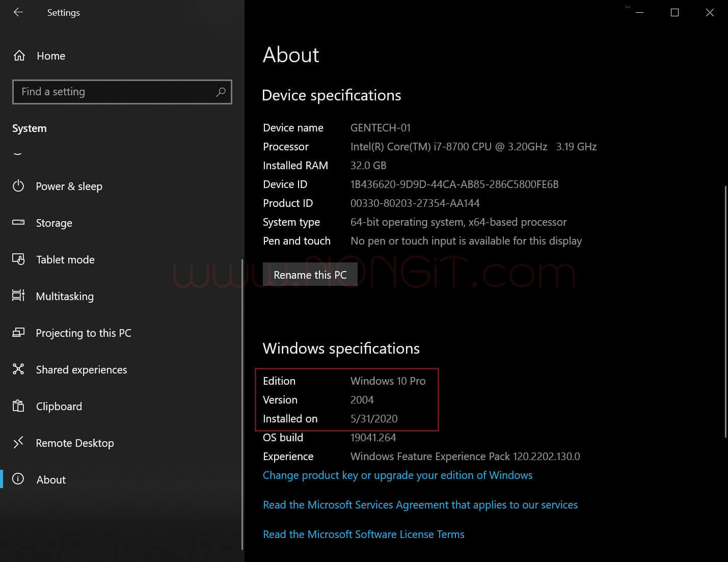Open Remote Desktop using its icon
Viewport: 728px width, 562px height.
(x=18, y=443)
